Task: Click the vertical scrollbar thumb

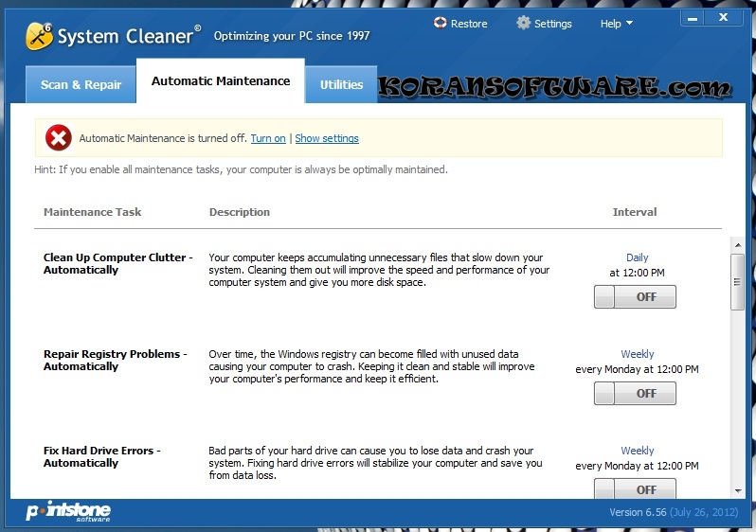Action: tap(737, 282)
